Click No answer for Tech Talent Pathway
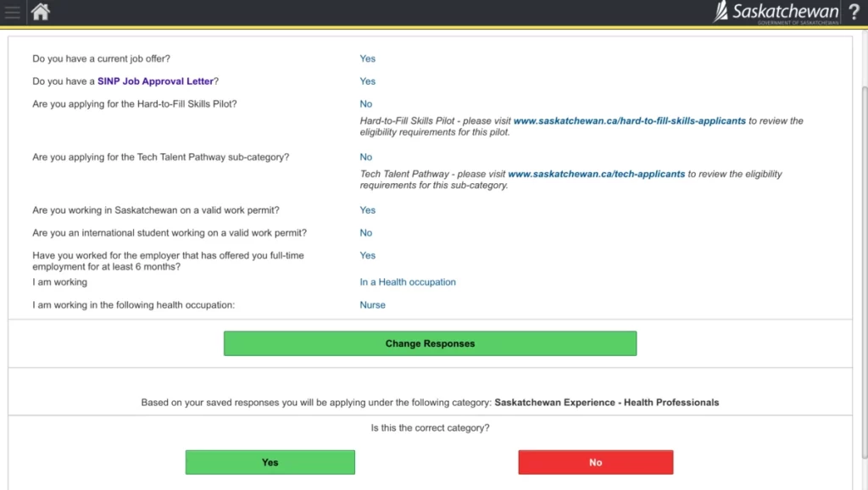This screenshot has height=490, width=868. tap(365, 157)
